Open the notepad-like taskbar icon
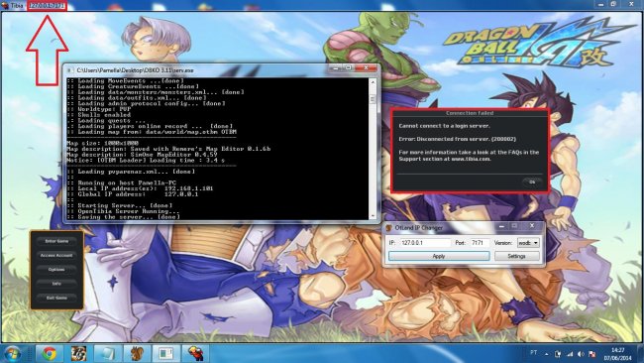Screen dimensions: 644x363 [x=107, y=353]
